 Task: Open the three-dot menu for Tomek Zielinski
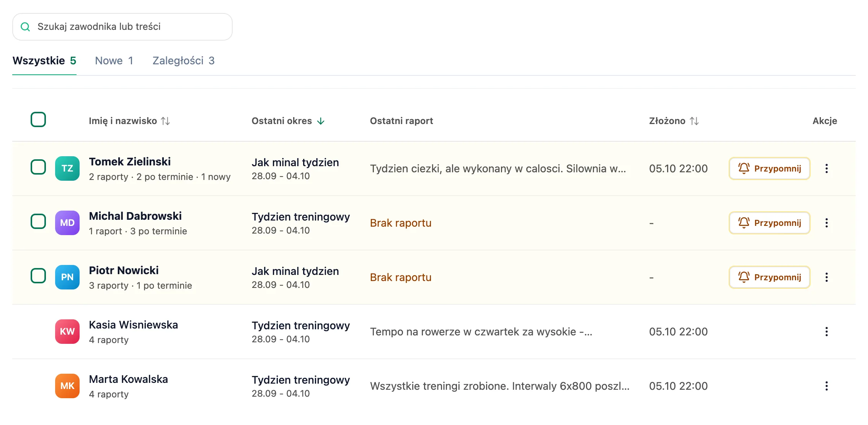[x=827, y=168]
